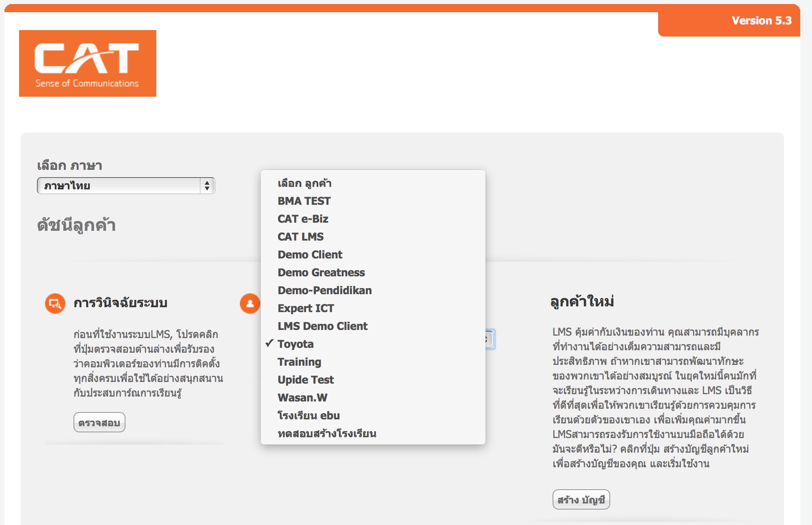
Task: Click the CAT Sense of Communications logo
Action: tap(88, 63)
